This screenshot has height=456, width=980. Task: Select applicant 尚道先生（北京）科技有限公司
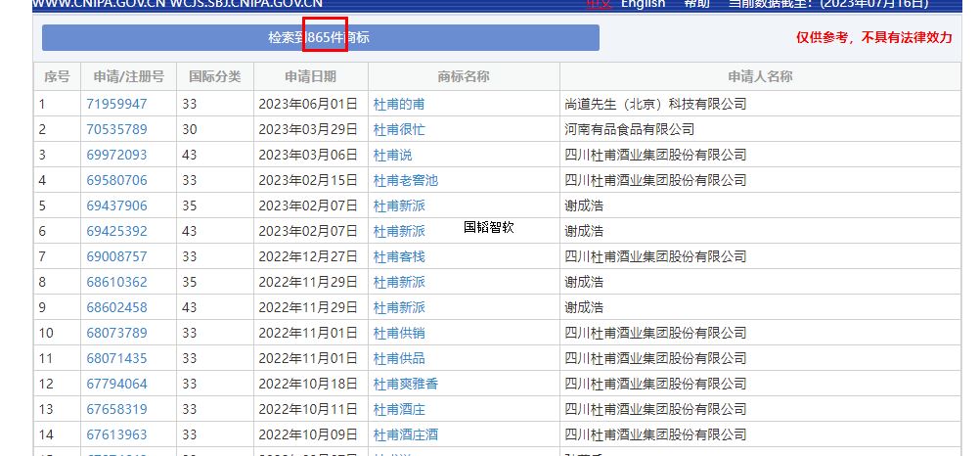pos(655,104)
